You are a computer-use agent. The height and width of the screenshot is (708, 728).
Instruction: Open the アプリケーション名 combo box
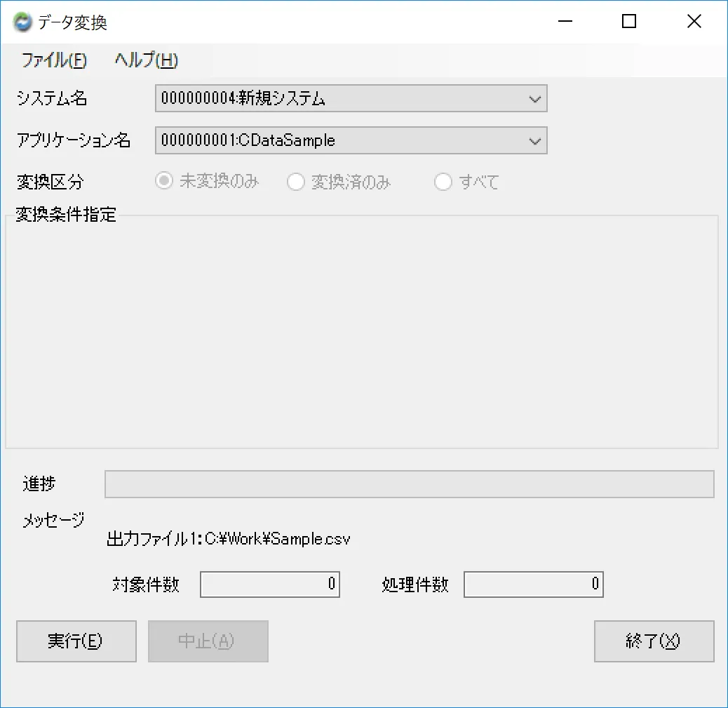pos(351,140)
